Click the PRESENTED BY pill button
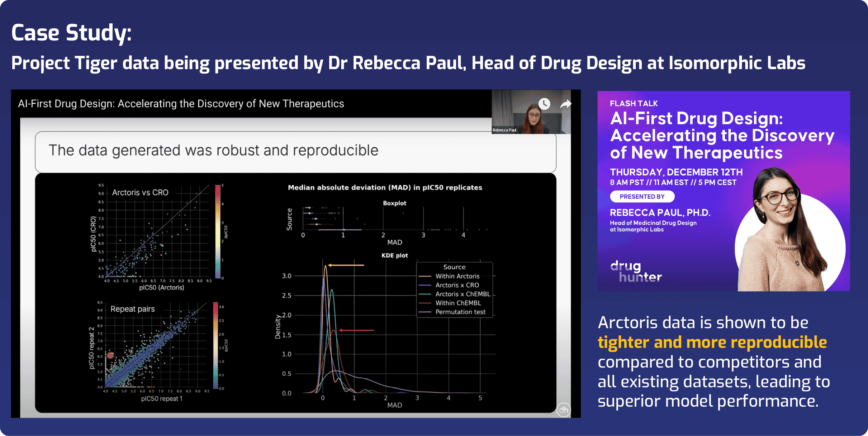This screenshot has height=436, width=868. [x=642, y=196]
